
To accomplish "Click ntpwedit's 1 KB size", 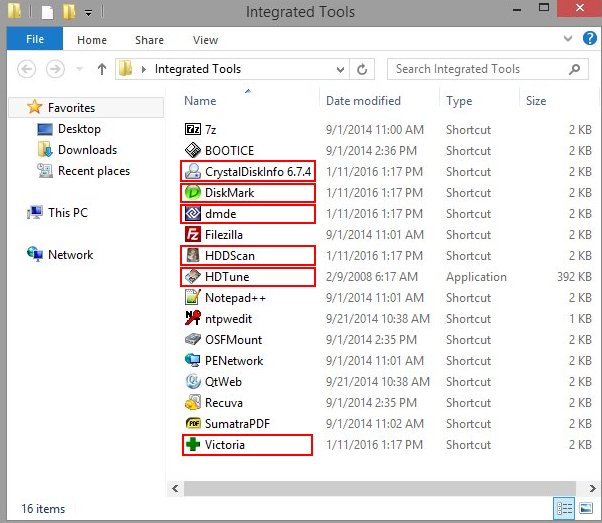I will (580, 319).
